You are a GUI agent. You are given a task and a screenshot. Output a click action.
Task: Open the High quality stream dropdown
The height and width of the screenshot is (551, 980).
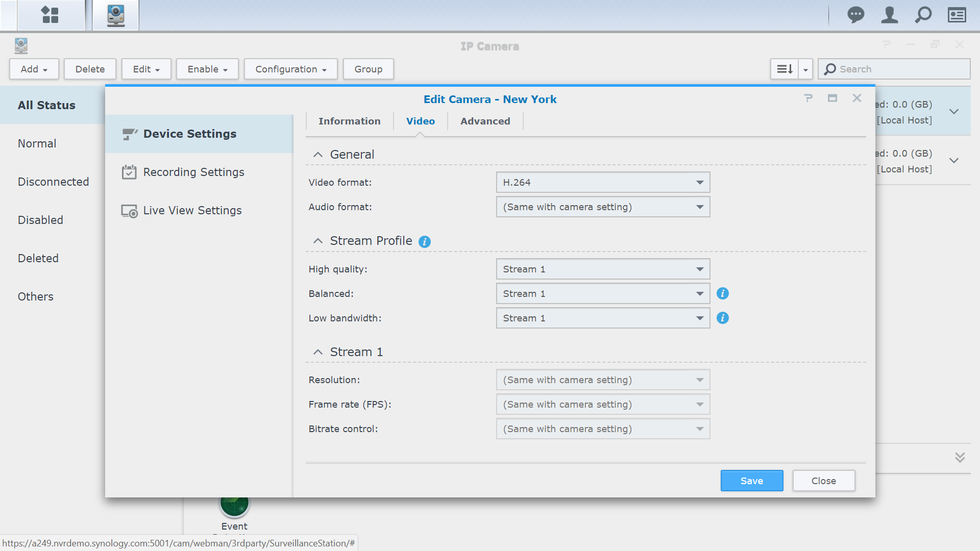(x=603, y=269)
